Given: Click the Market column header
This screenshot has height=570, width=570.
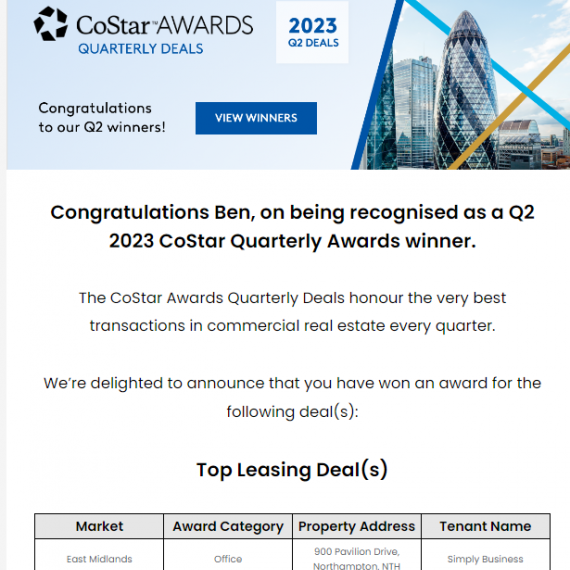Looking at the screenshot, I should (x=99, y=526).
